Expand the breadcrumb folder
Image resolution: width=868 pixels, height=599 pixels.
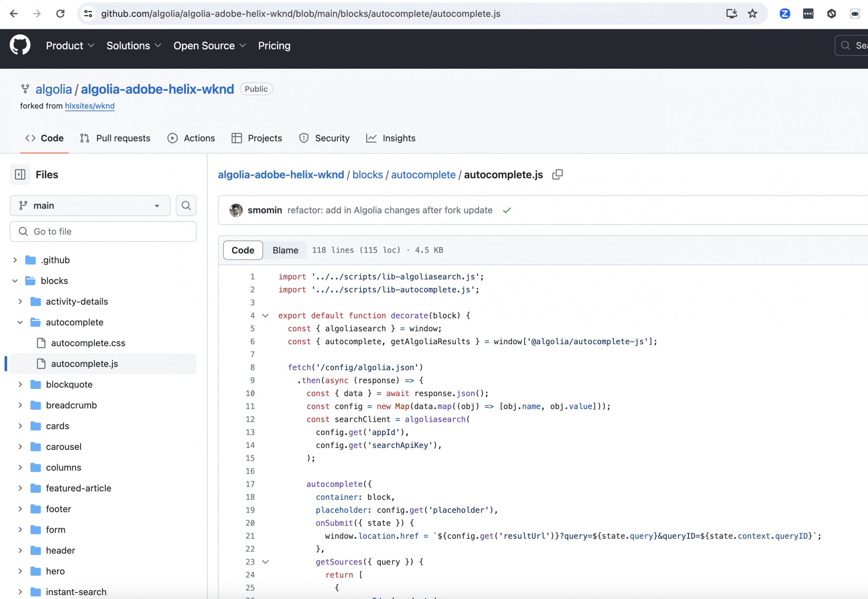click(x=20, y=405)
